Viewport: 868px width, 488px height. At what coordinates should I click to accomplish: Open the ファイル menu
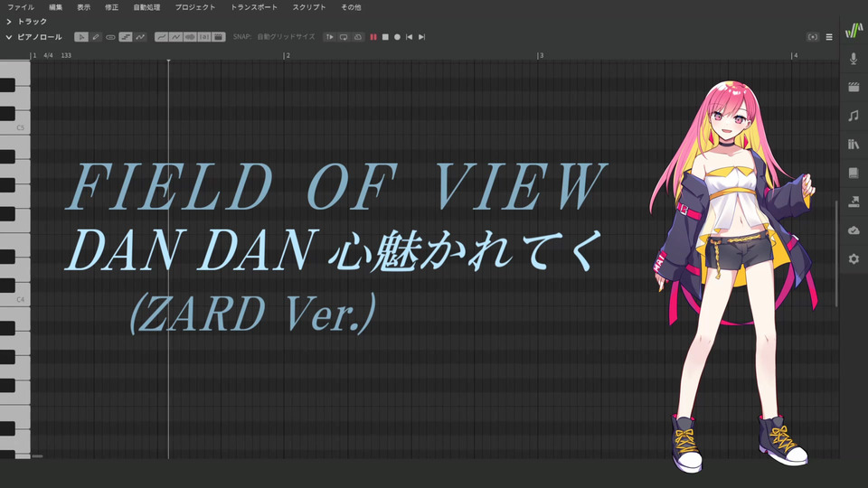21,7
